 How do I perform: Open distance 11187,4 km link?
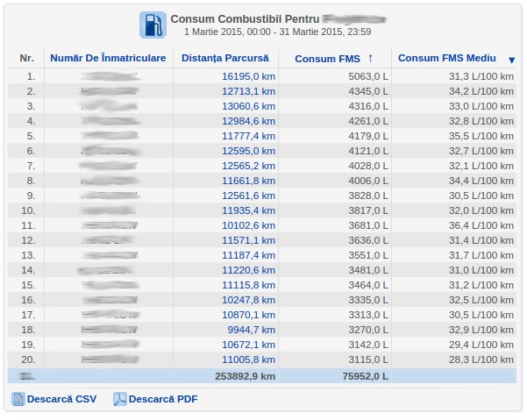tap(248, 255)
